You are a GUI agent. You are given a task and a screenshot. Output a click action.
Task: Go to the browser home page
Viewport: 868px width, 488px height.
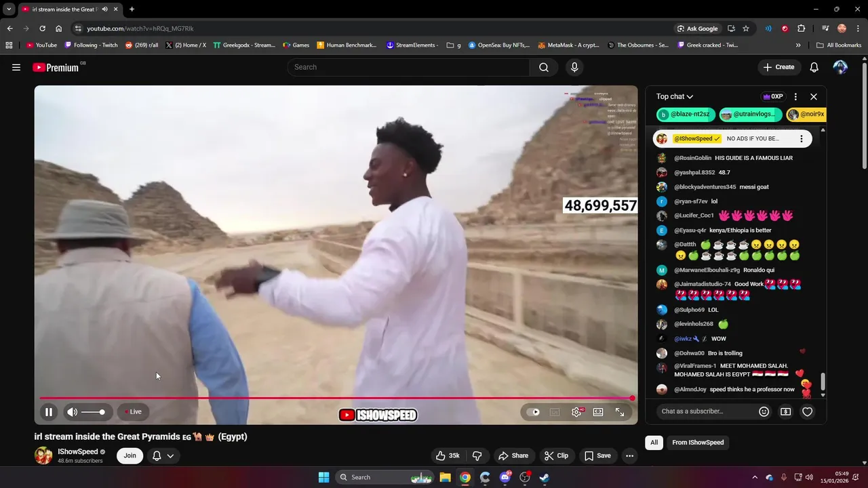pyautogui.click(x=59, y=28)
